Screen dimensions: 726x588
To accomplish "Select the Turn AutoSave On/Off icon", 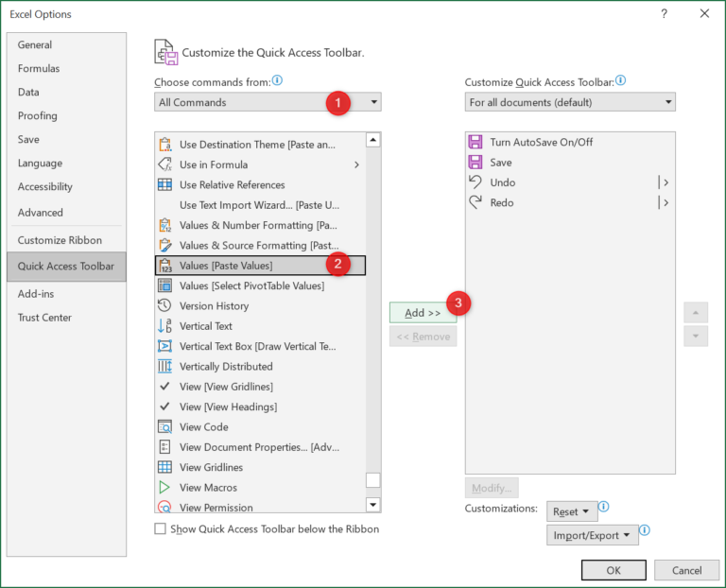I will pyautogui.click(x=475, y=142).
